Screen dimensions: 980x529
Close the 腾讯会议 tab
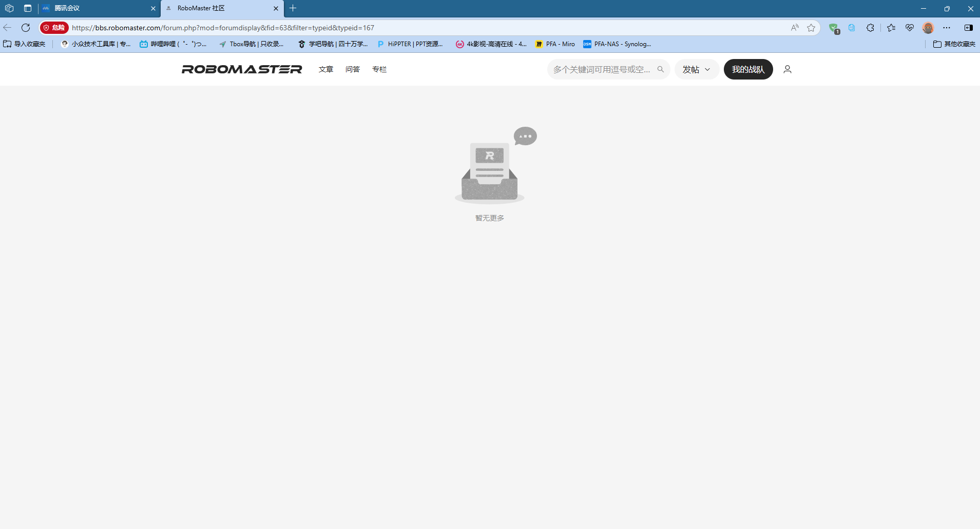pos(153,8)
